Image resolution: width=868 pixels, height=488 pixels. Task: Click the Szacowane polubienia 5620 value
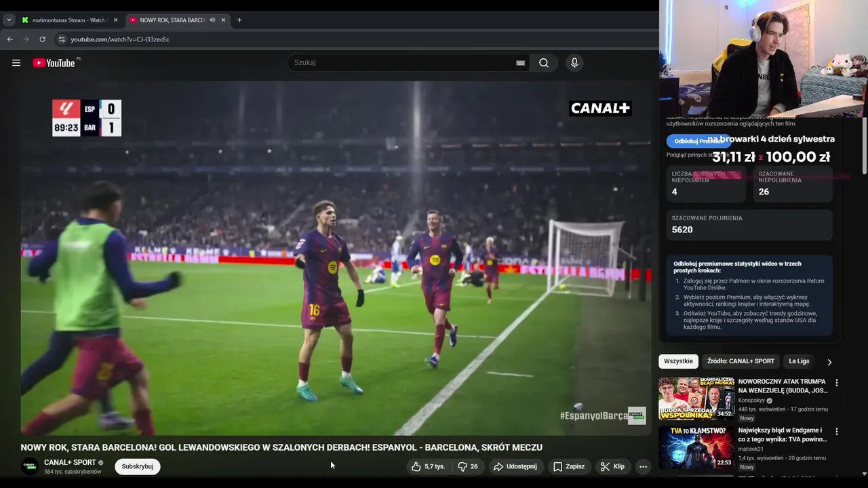click(682, 230)
